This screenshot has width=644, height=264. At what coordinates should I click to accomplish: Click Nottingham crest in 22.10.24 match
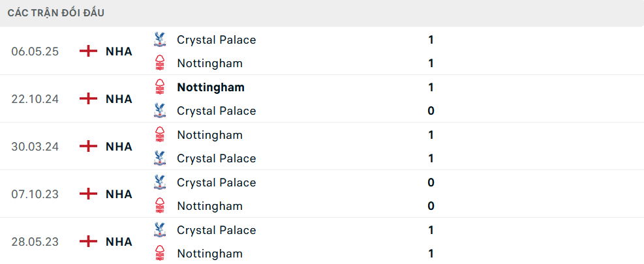click(x=159, y=87)
